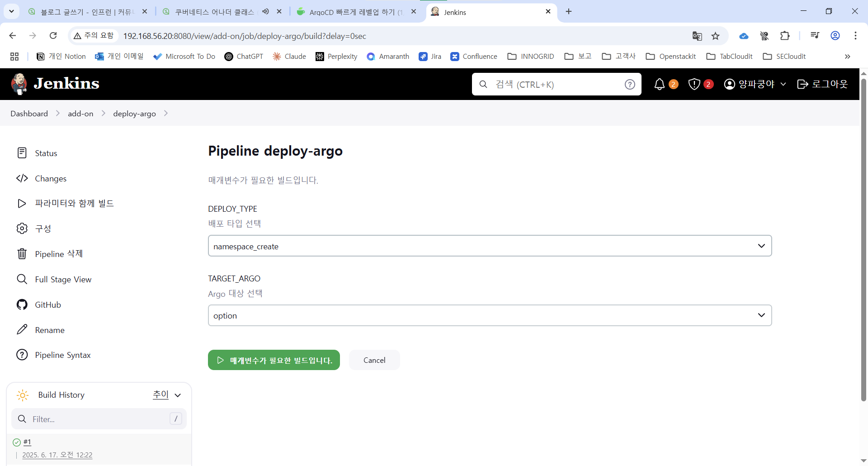
Task: Click the Rename pencil item
Action: [x=49, y=330]
